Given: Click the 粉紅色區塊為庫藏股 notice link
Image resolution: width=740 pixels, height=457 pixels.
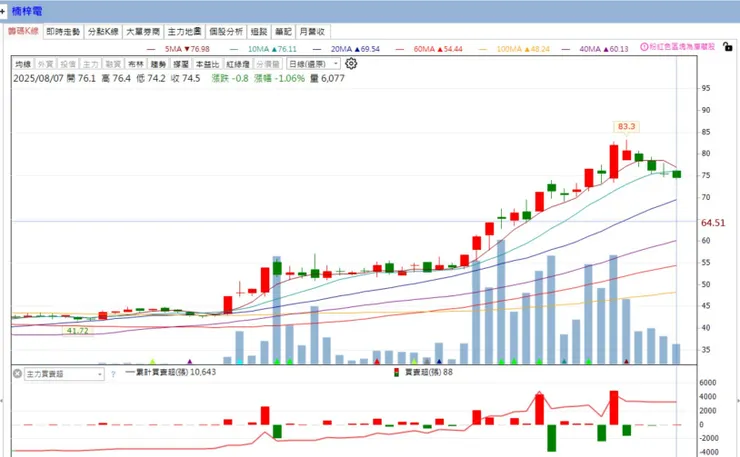Looking at the screenshot, I should tap(682, 47).
